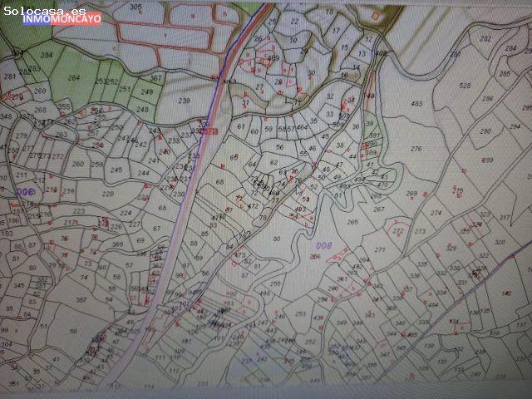This screenshot has width=532, height=399.
Task: Select parcel 112
Action: point(174,370)
